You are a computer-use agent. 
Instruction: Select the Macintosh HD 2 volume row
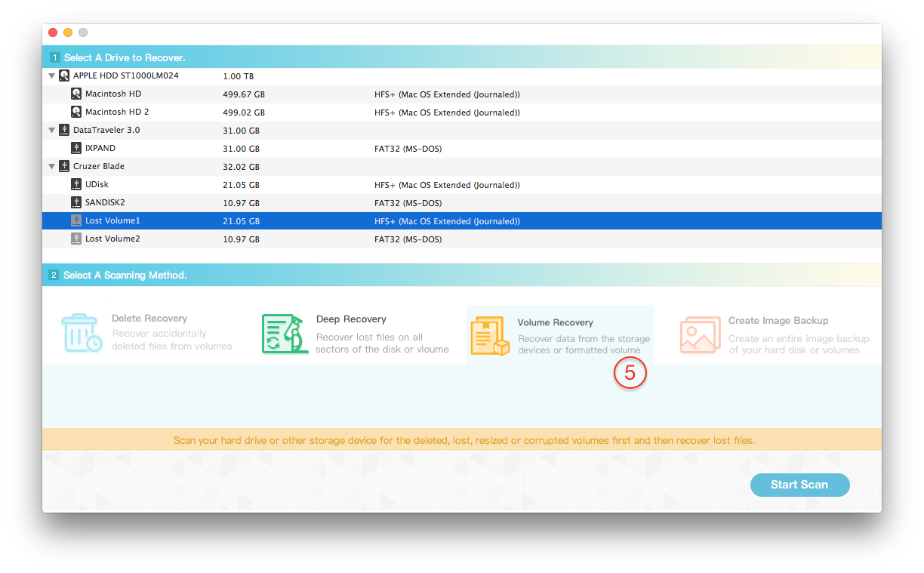click(x=462, y=112)
